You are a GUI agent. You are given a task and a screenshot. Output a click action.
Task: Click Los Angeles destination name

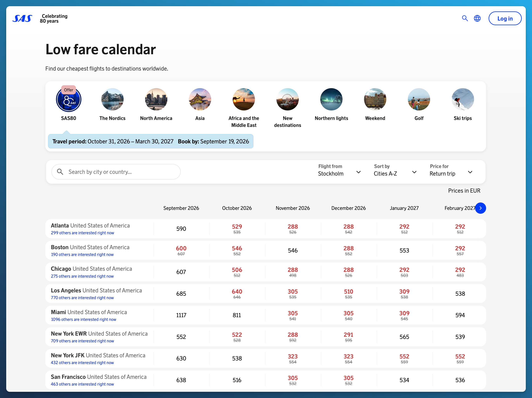(66, 290)
